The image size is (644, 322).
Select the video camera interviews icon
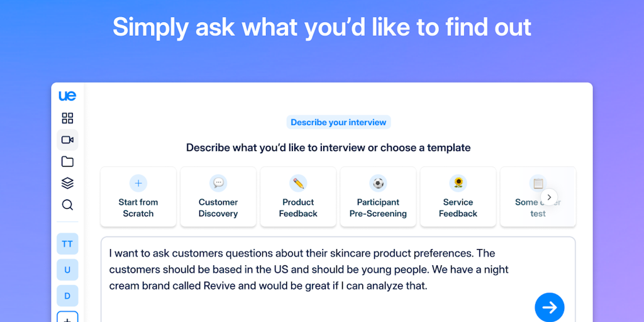coord(67,140)
